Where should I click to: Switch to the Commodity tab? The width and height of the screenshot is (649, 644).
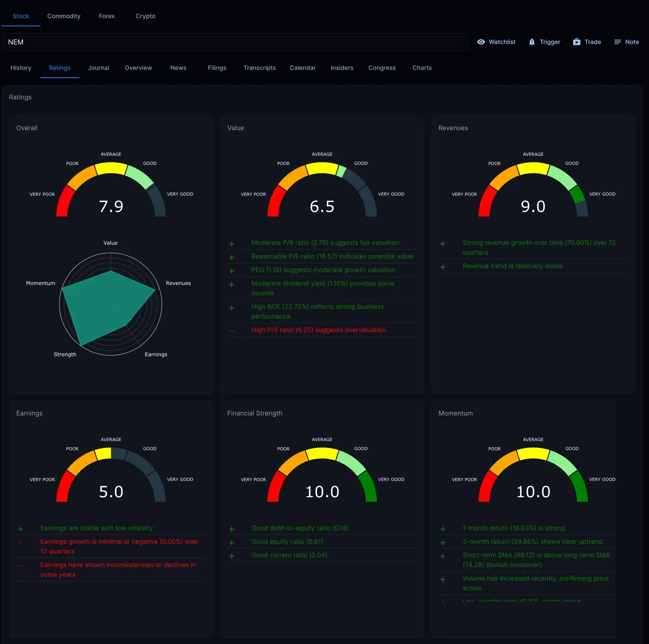64,16
